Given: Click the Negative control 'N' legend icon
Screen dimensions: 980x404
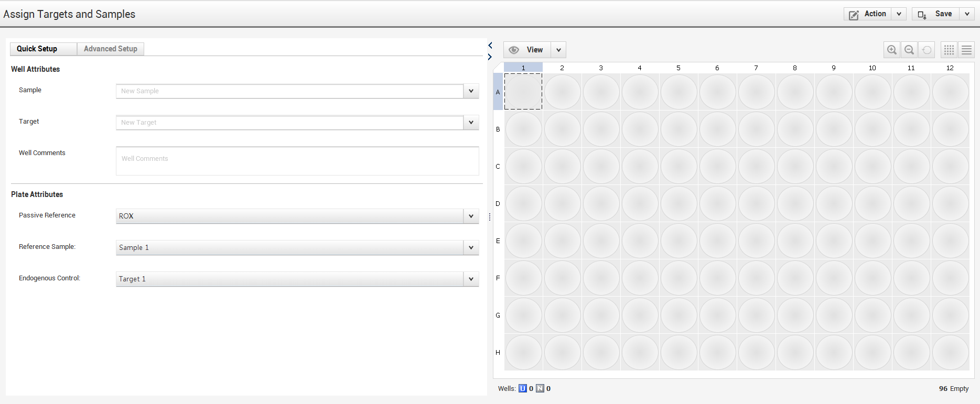Looking at the screenshot, I should coord(540,388).
